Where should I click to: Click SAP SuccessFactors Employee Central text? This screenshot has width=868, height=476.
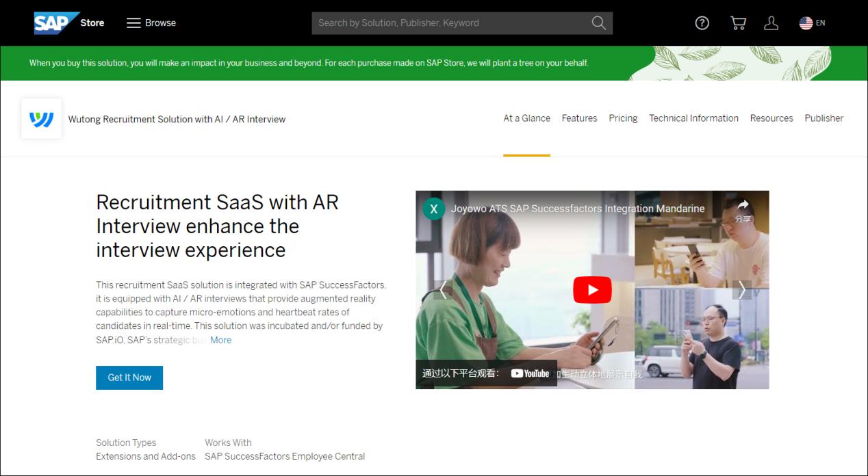(285, 456)
